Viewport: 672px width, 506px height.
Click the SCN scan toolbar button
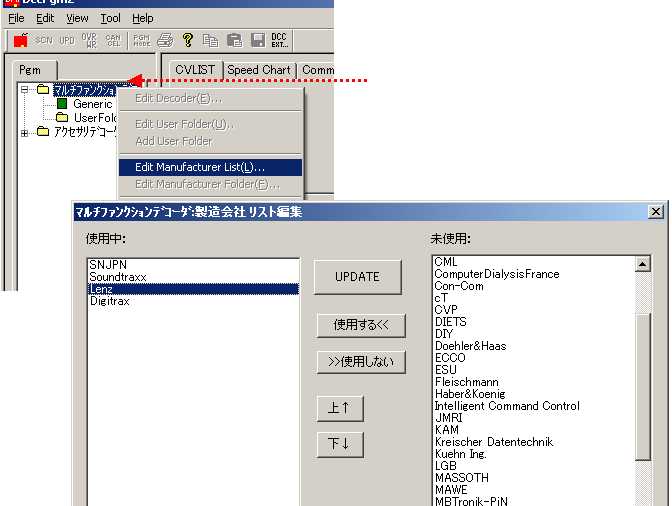pos(44,40)
